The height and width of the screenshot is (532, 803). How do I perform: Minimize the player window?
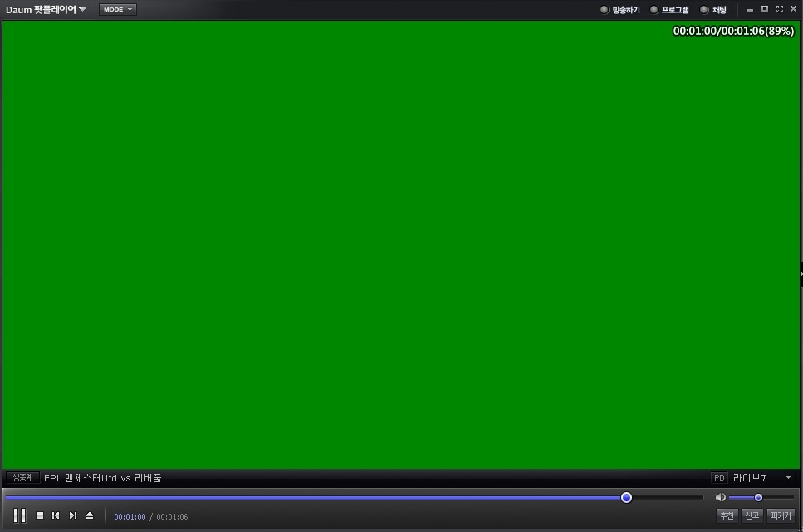click(x=750, y=10)
